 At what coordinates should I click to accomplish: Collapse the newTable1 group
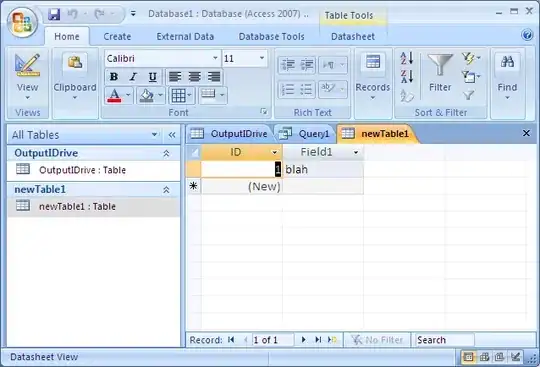click(x=166, y=190)
